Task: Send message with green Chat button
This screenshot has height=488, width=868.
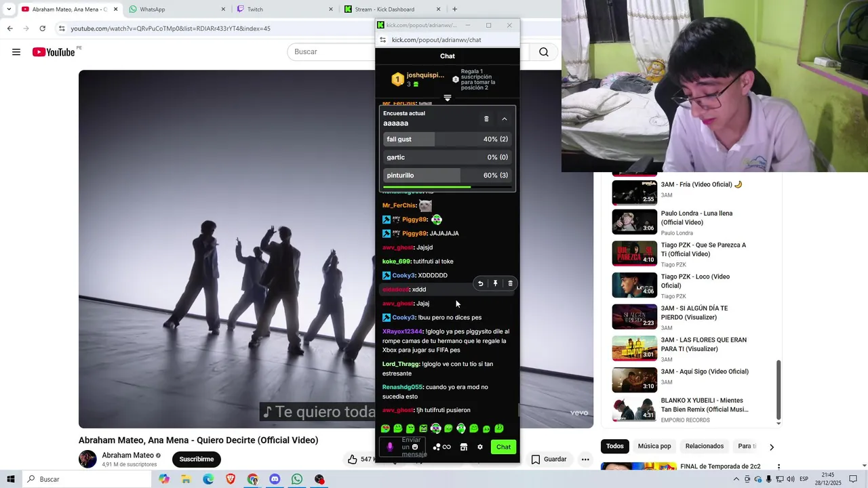Action: click(x=503, y=447)
